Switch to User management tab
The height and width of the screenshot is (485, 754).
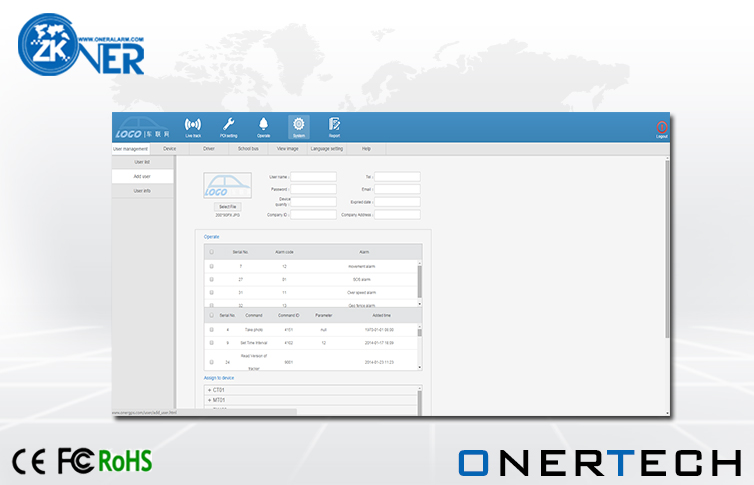[x=131, y=149]
